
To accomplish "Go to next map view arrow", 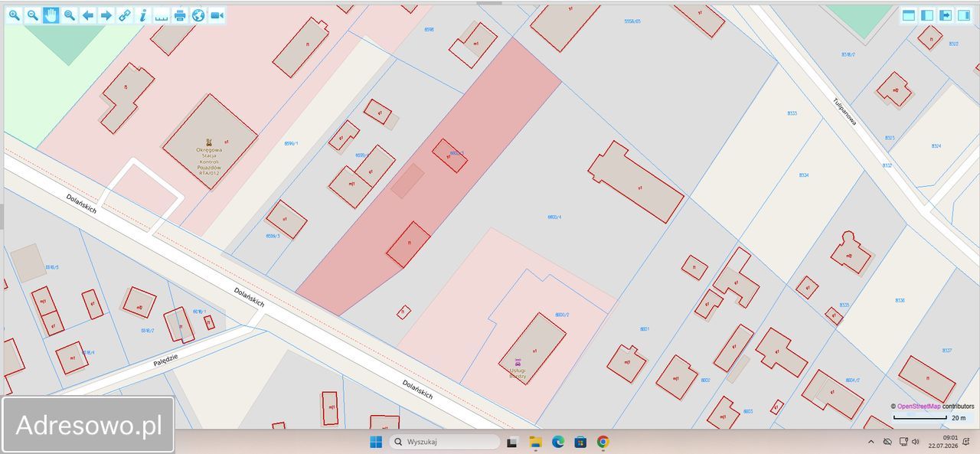I will click(106, 15).
